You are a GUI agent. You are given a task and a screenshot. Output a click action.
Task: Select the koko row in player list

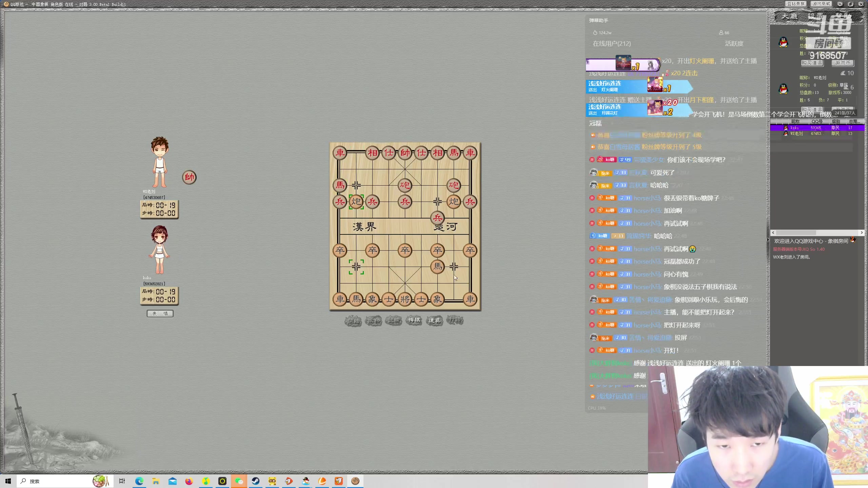pyautogui.click(x=817, y=128)
